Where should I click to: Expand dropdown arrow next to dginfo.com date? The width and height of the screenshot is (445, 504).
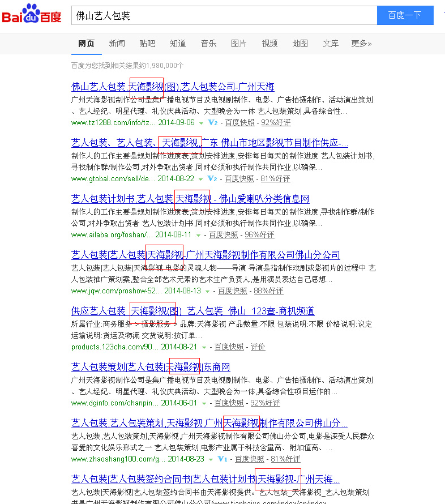[204, 403]
